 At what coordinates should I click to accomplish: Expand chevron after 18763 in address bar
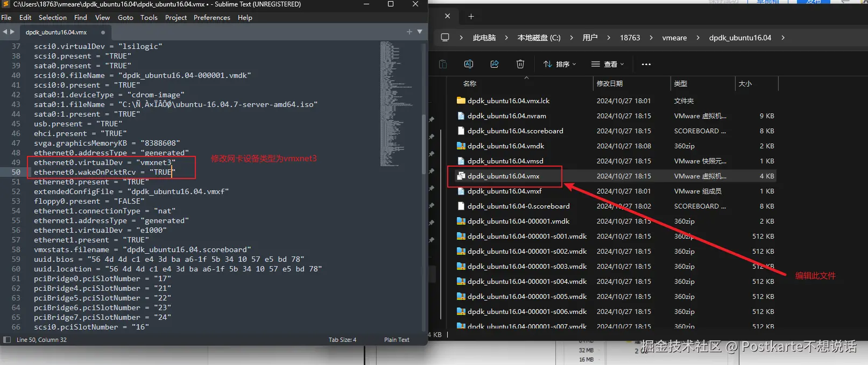[x=651, y=38]
